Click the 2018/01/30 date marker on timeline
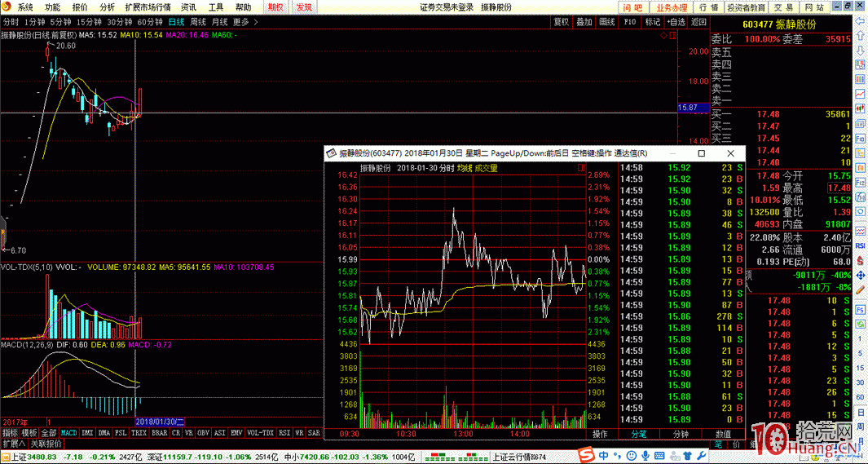 click(160, 422)
